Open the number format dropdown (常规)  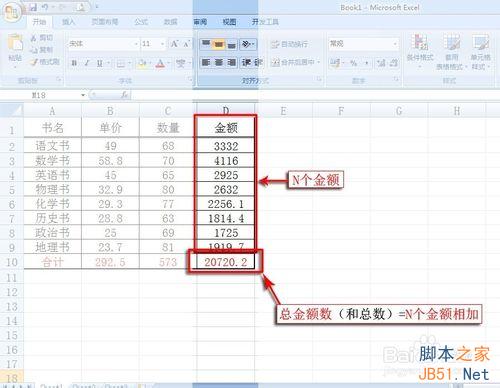[395, 44]
